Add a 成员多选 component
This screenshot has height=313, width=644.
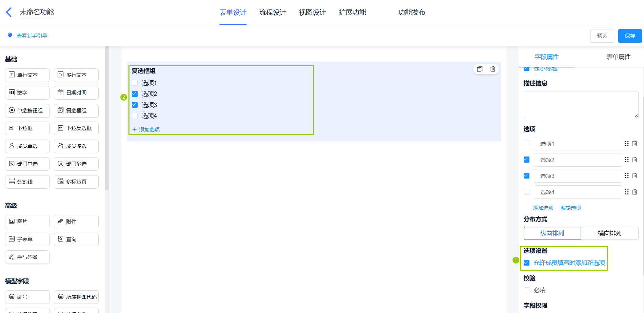[x=76, y=146]
